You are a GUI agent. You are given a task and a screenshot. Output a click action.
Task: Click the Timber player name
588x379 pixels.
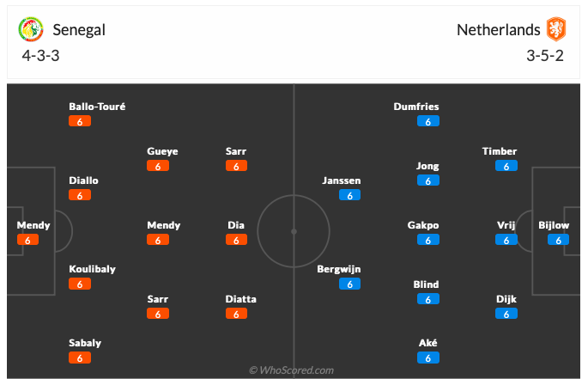point(500,151)
